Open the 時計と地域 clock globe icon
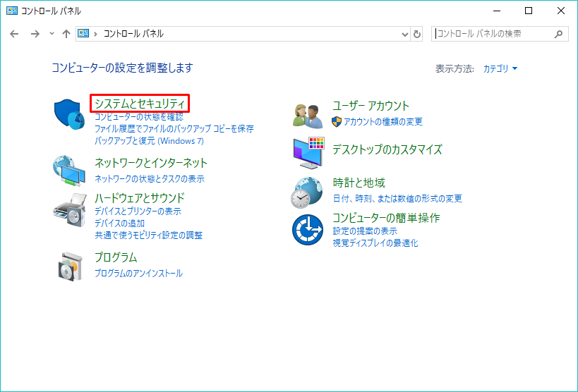 307,192
